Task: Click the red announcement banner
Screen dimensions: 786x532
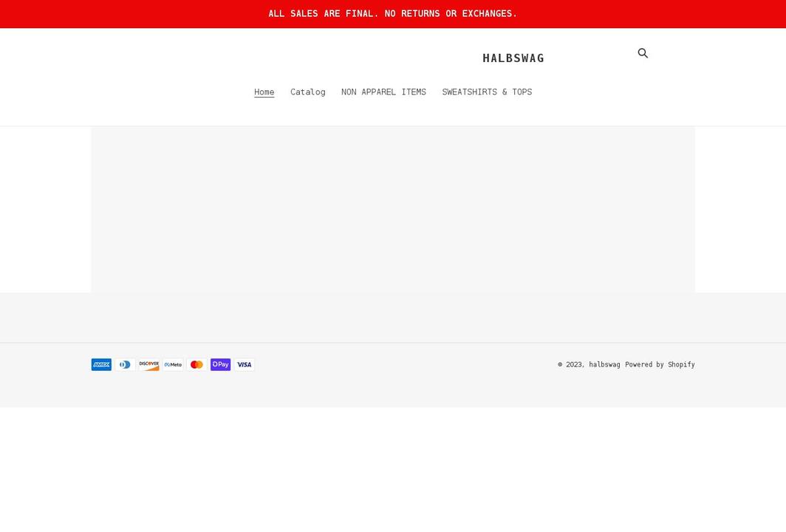Action: (393, 13)
